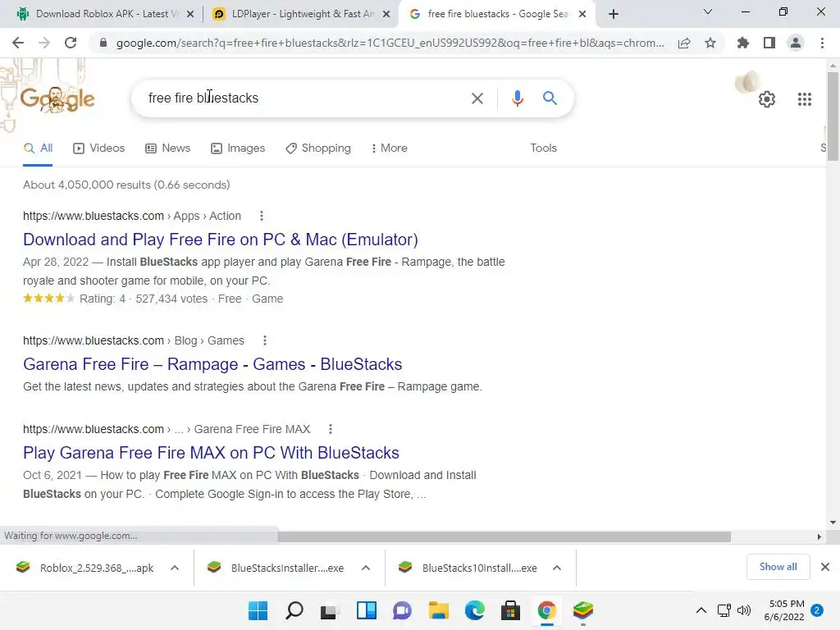
Task: Expand options for BlueStacks10Install exe download
Action: [557, 568]
